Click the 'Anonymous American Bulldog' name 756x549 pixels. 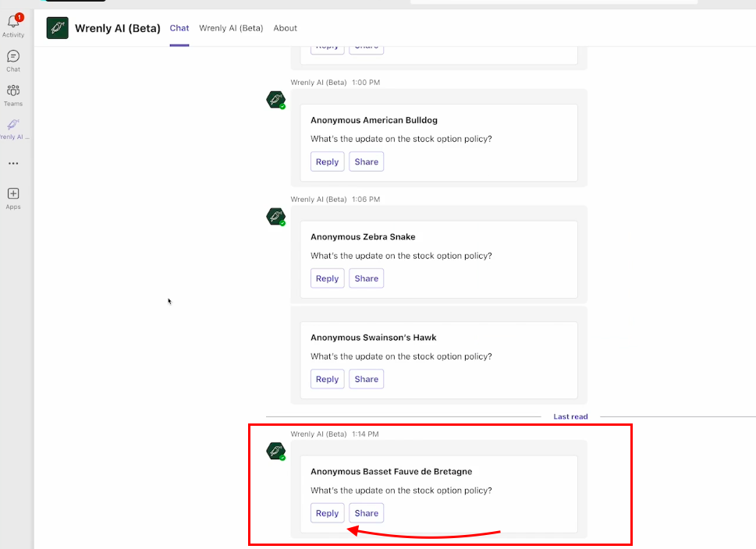pyautogui.click(x=374, y=120)
